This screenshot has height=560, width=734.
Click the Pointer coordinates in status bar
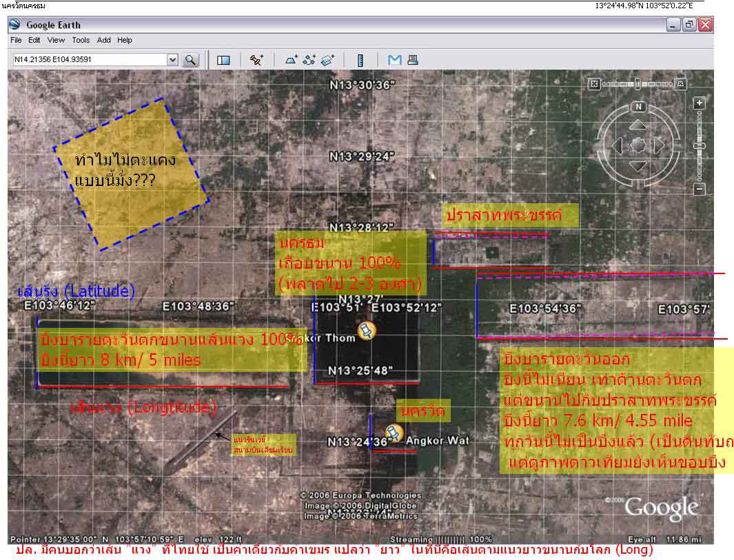(x=97, y=539)
